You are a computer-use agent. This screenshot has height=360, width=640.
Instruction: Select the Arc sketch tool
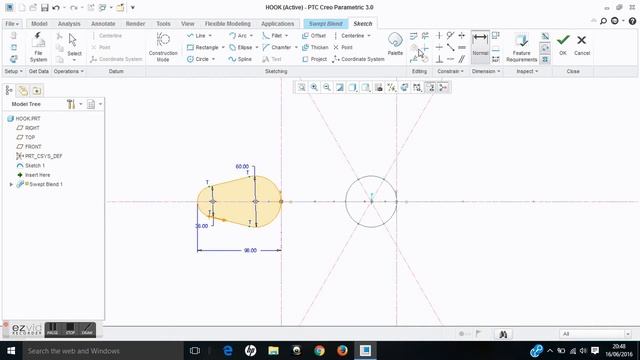pos(238,36)
